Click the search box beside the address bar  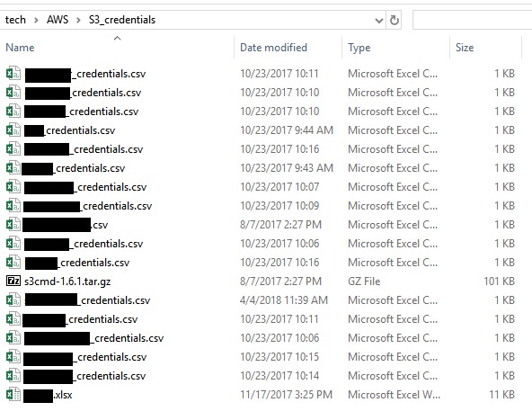[x=473, y=20]
